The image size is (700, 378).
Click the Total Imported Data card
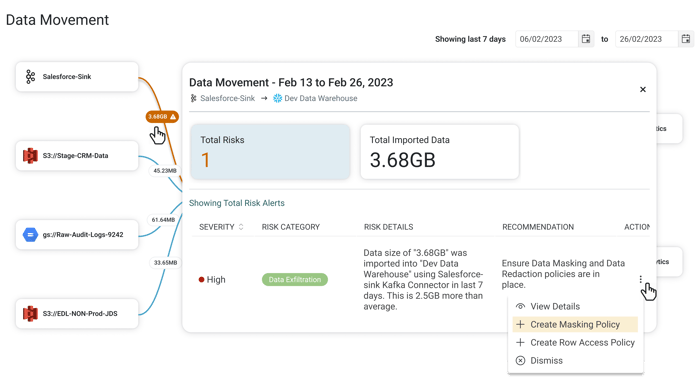click(440, 152)
